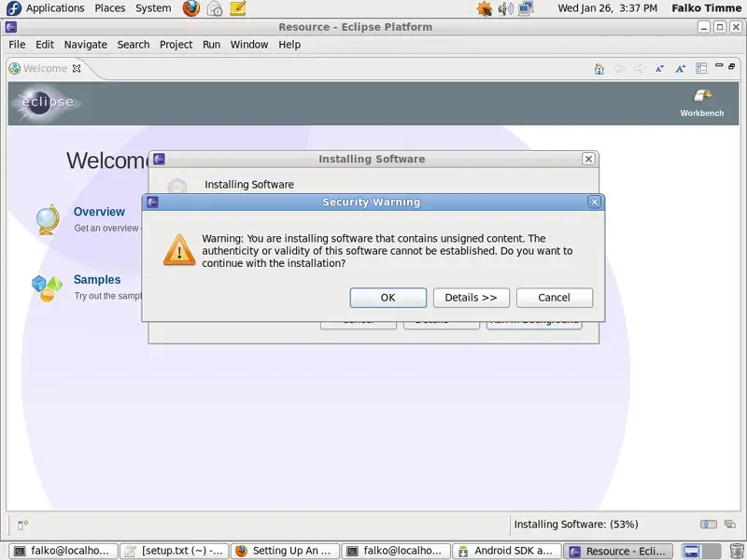The image size is (747, 560).
Task: Switch to setup.txt editor taskbar item
Action: (x=175, y=551)
